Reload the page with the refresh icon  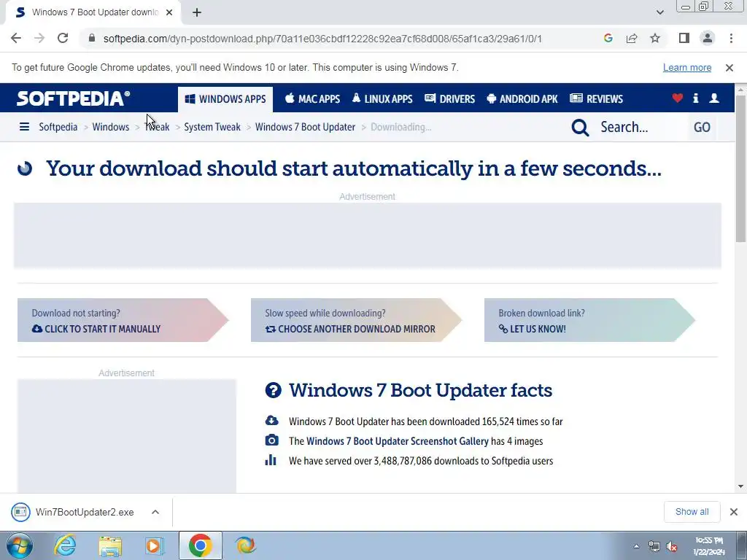[x=63, y=38]
